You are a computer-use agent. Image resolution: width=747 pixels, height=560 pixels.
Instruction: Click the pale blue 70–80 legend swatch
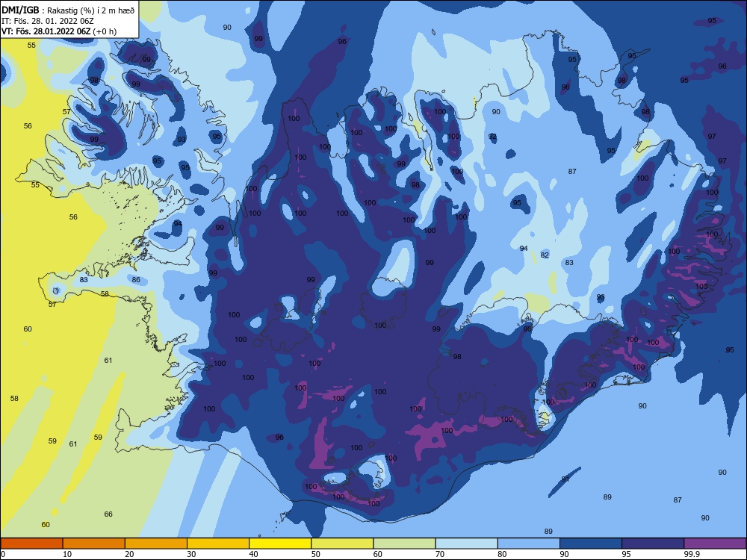[x=466, y=544]
